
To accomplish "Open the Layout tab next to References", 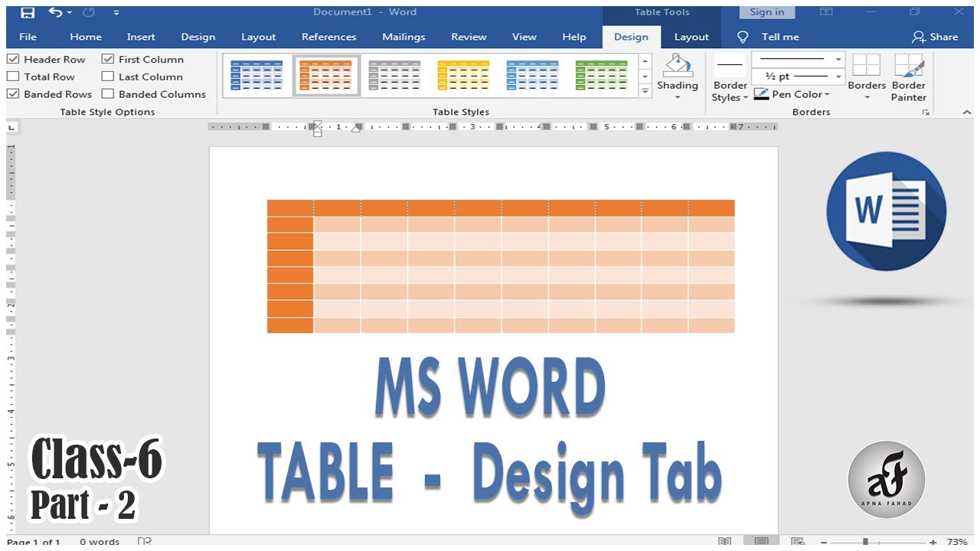I will [259, 37].
